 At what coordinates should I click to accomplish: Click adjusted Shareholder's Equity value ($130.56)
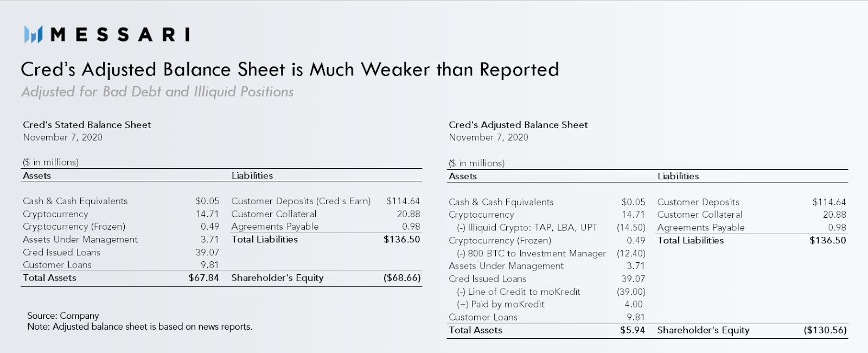pos(825,330)
